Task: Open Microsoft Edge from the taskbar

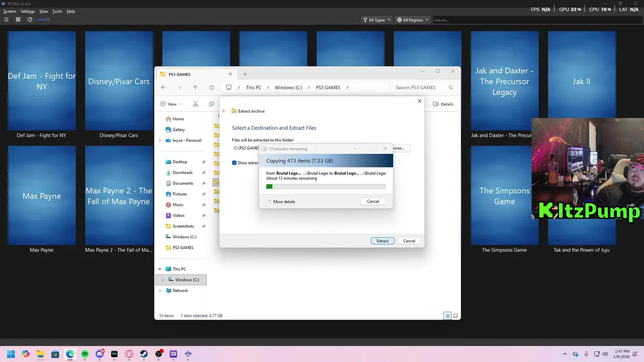Action: [70, 354]
